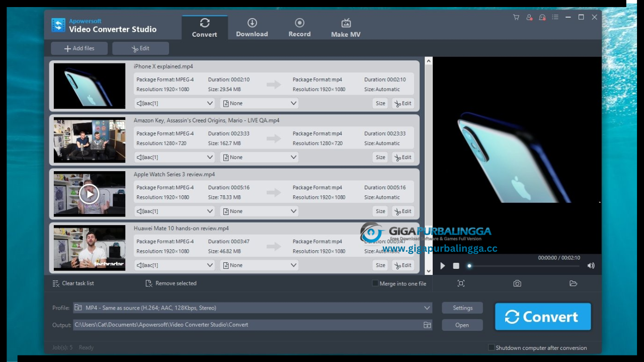This screenshot has width=644, height=362.
Task: Click Size button for Huawei Mate 10 review
Action: coord(380,265)
